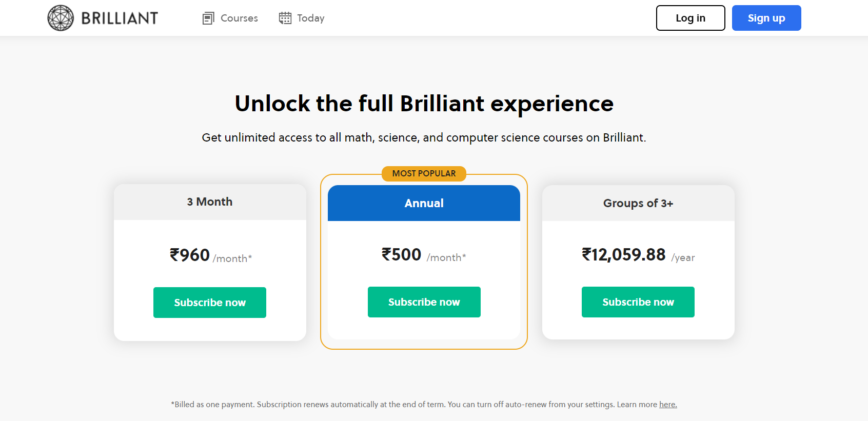The width and height of the screenshot is (868, 421).
Task: Select the Groups of 3+ plan header
Action: click(x=638, y=203)
